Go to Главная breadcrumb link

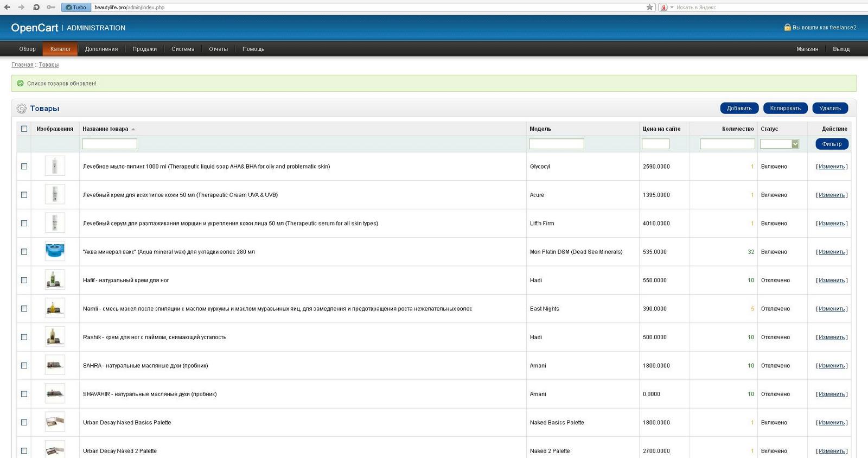22,65
